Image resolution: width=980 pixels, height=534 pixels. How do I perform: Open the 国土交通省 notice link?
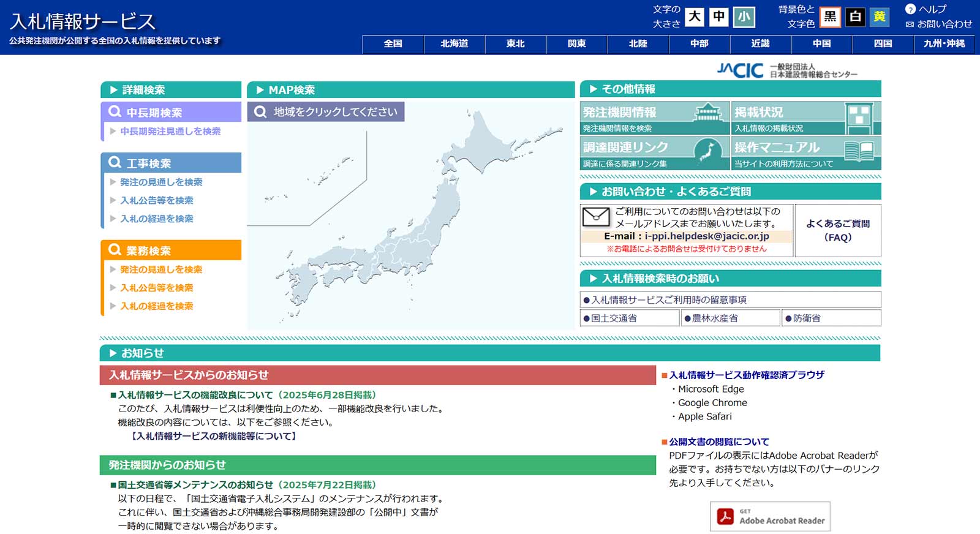[630, 318]
